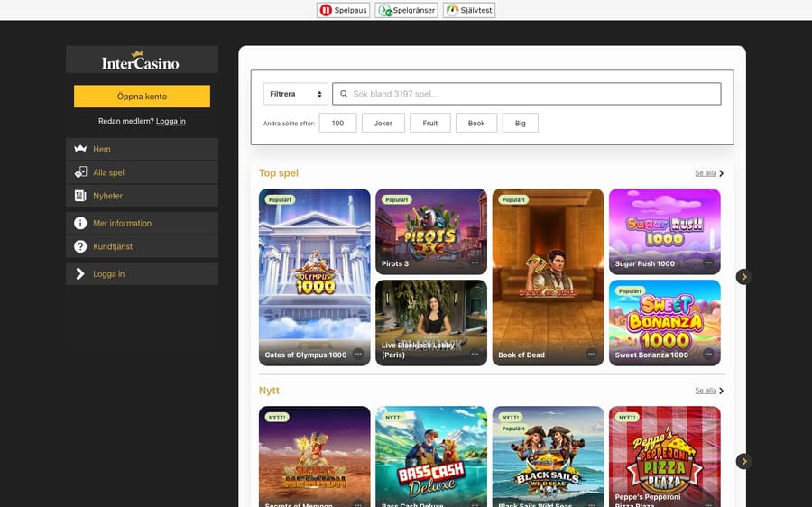
Task: Expand Top spel with Se alla chevron
Action: [722, 173]
